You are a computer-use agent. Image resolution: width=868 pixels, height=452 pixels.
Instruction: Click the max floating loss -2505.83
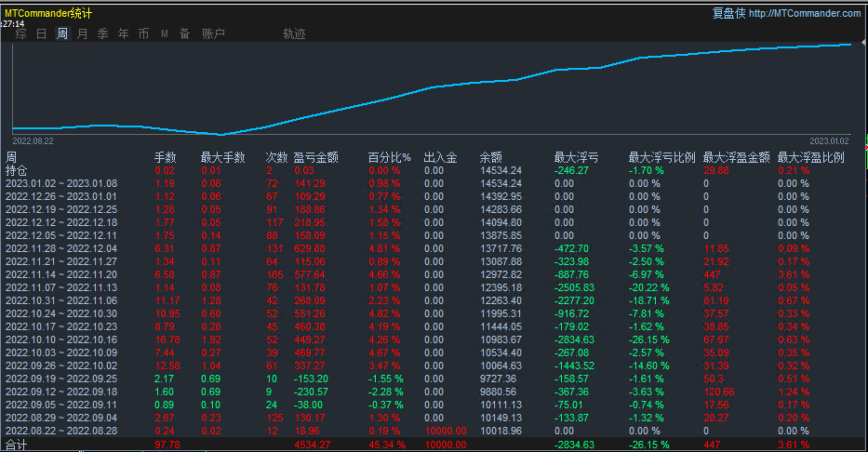[x=574, y=287]
